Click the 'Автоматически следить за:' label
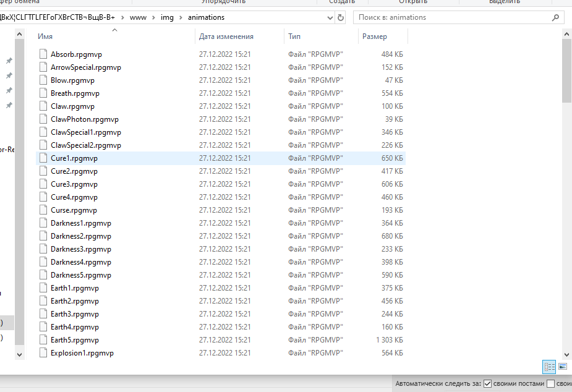Image resolution: width=572 pixels, height=392 pixels. (438, 383)
